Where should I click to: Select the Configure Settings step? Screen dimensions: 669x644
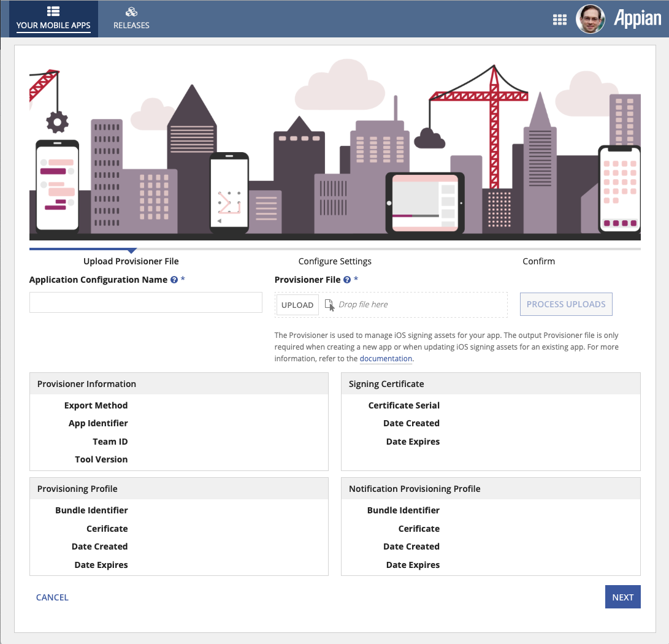335,261
